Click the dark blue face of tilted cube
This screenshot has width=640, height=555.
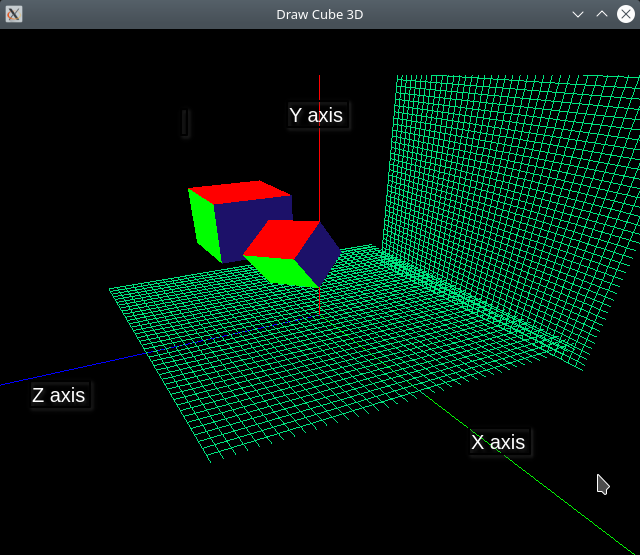click(x=318, y=255)
